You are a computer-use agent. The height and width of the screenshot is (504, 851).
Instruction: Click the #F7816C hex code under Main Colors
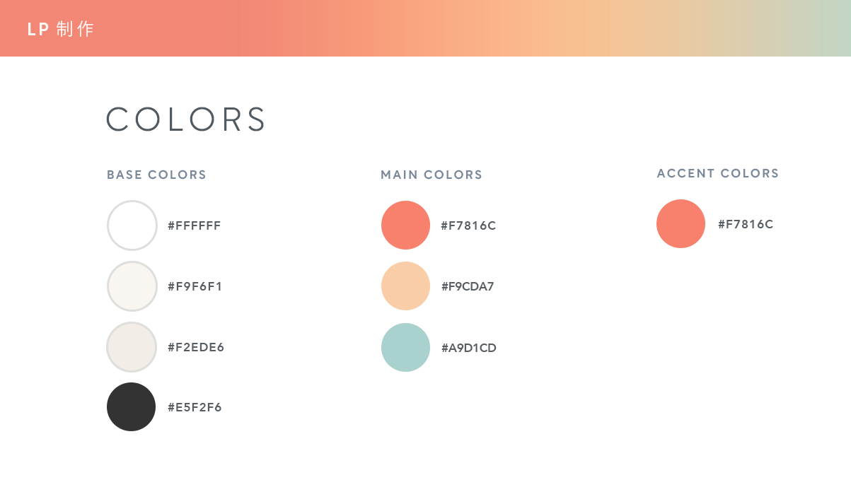[x=468, y=226]
